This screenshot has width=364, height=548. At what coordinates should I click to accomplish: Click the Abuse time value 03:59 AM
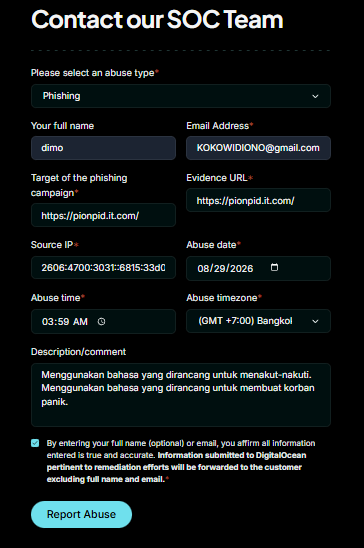[x=65, y=322]
